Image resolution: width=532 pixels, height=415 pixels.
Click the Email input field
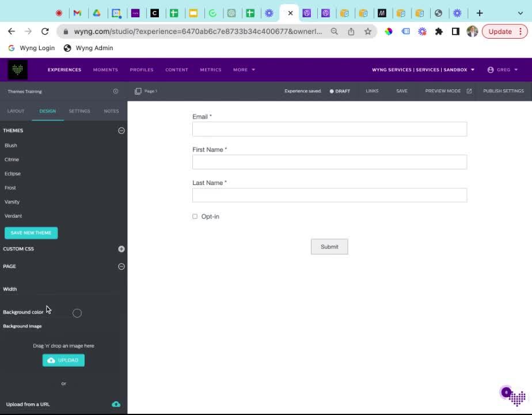point(329,129)
